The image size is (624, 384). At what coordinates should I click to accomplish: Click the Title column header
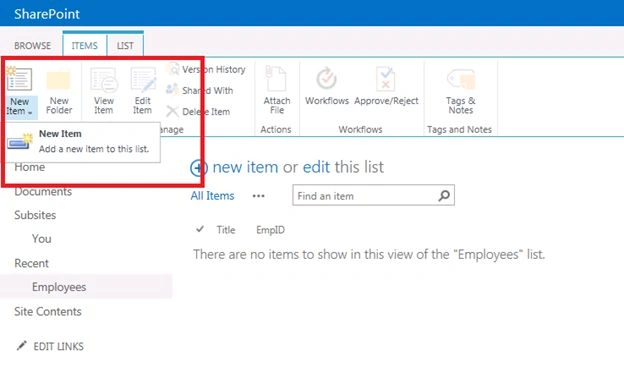[x=226, y=230]
